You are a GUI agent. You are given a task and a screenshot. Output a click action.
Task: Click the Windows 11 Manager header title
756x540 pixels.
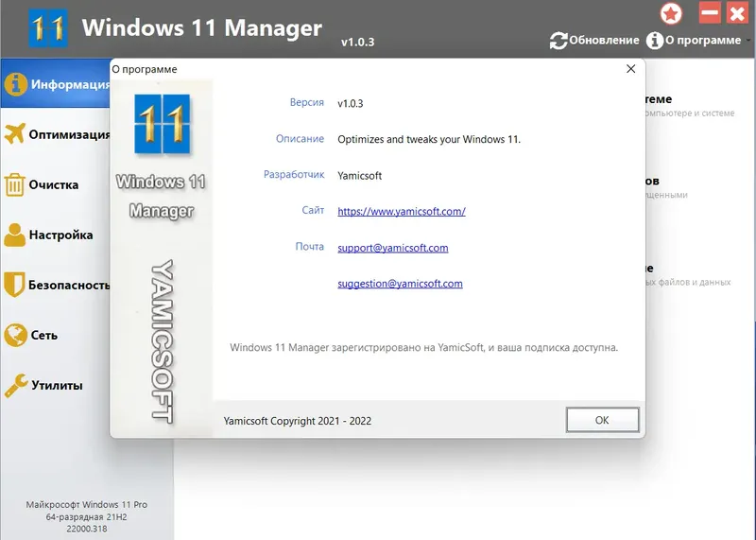click(202, 27)
